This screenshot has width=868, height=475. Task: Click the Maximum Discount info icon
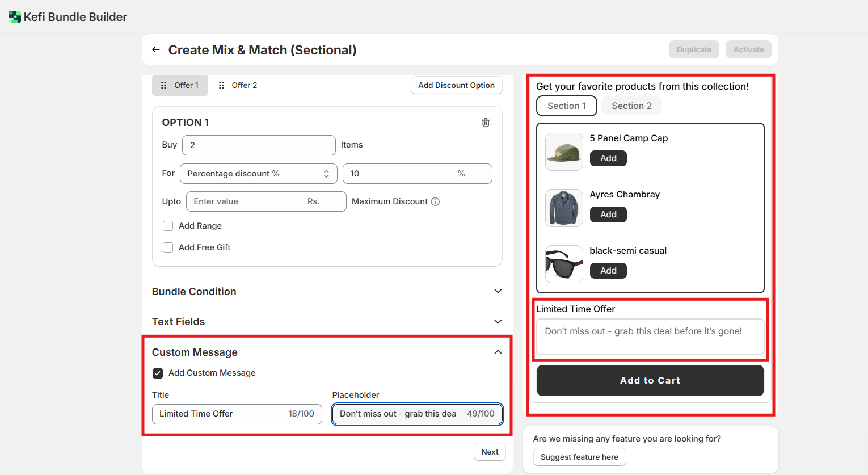coord(435,201)
